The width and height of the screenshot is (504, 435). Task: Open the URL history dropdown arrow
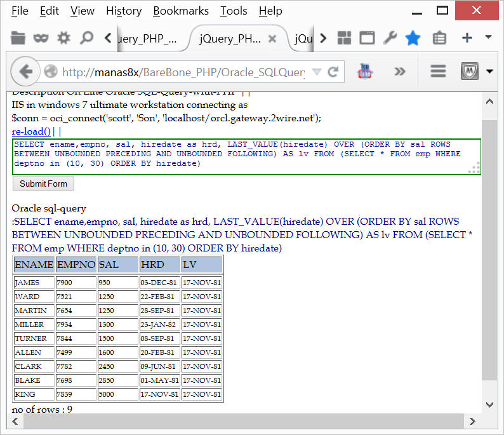[x=317, y=72]
